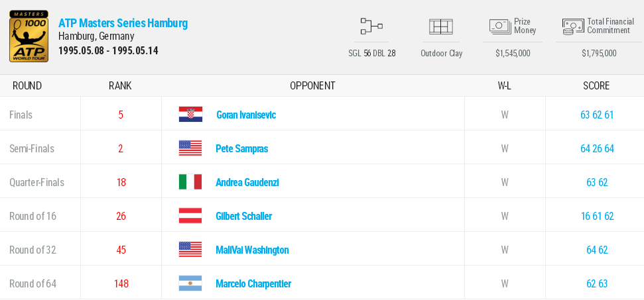Open Goran Ivanisevic's player profile
Viewport: 644px width, 300px height.
[246, 115]
